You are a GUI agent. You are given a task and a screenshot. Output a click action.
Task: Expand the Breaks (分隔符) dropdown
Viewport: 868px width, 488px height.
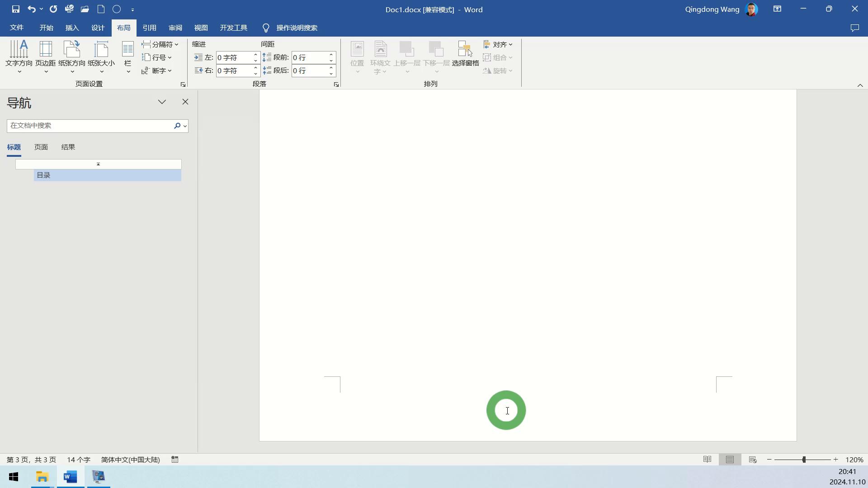click(160, 44)
